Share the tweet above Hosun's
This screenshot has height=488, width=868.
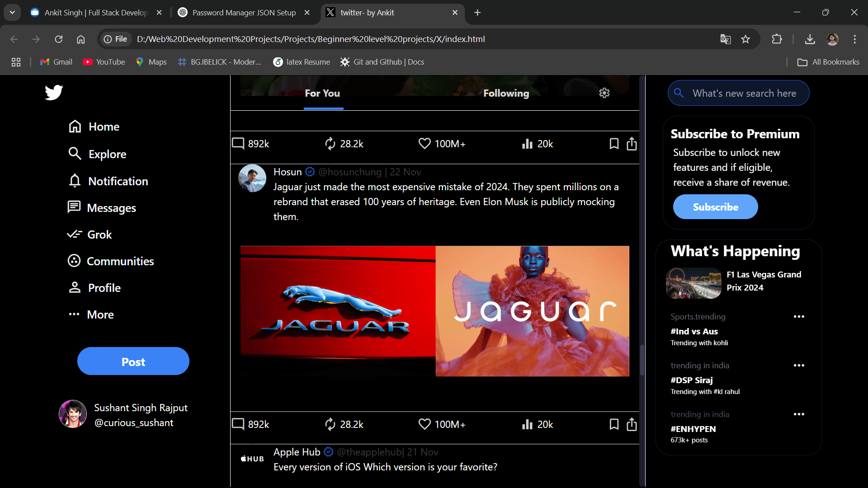(x=632, y=144)
